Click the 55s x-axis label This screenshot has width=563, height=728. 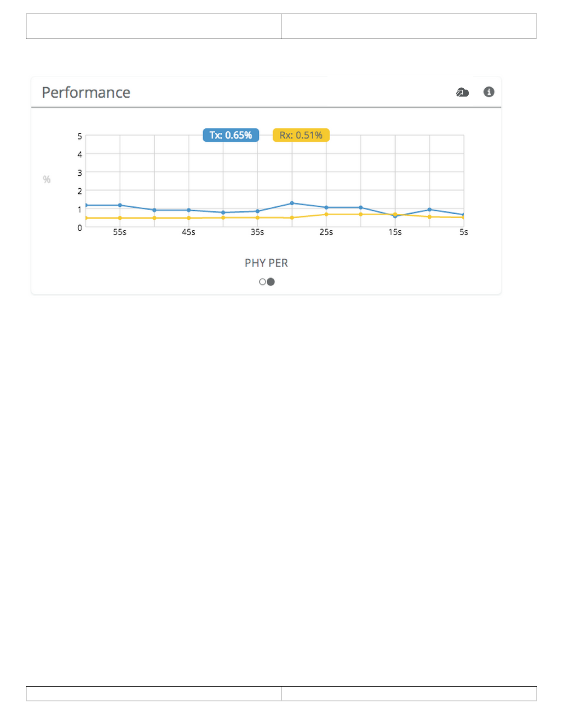120,232
